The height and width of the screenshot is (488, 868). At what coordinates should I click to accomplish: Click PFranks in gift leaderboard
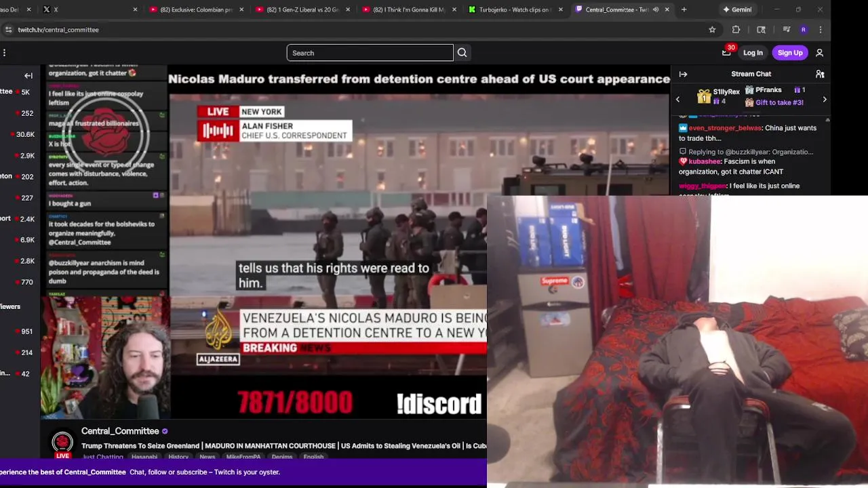click(x=768, y=90)
